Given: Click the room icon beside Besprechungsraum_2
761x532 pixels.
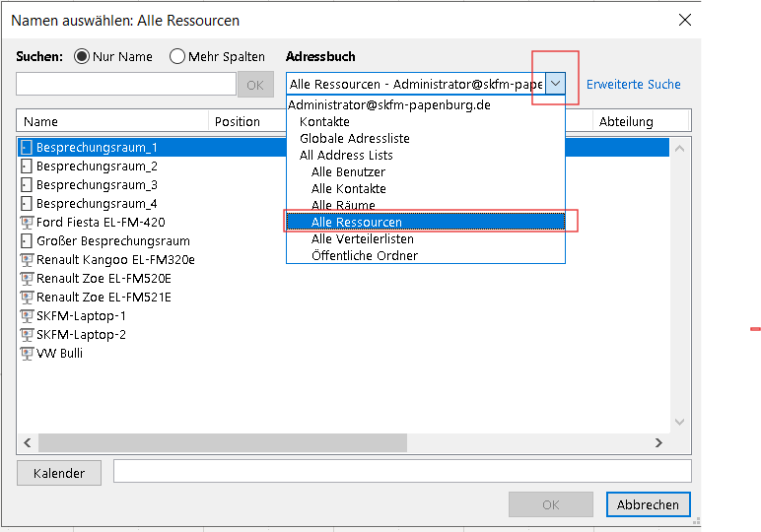Looking at the screenshot, I should (x=27, y=166).
